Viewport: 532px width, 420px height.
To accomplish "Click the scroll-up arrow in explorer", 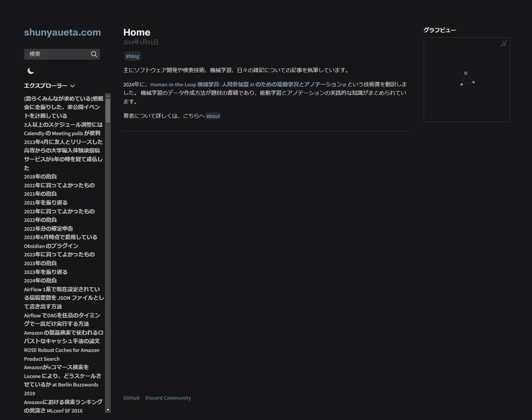I will point(108,96).
